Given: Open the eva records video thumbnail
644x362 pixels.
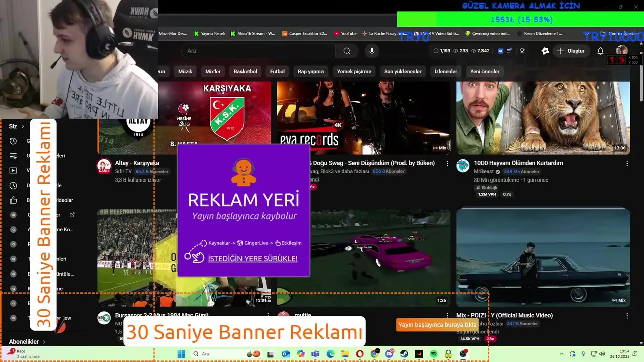Looking at the screenshot, I should pyautogui.click(x=364, y=118).
